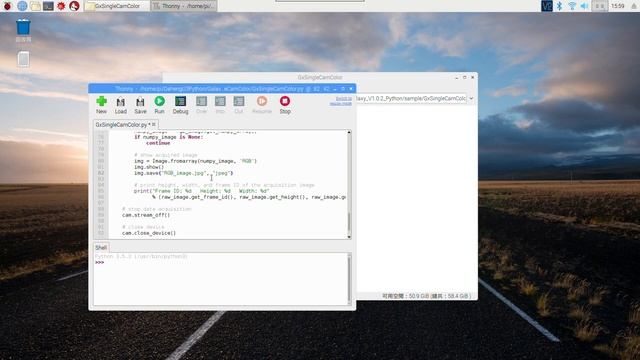This screenshot has width=640, height=360.
Task: Open the eject icon in system tray
Action: point(634,6)
